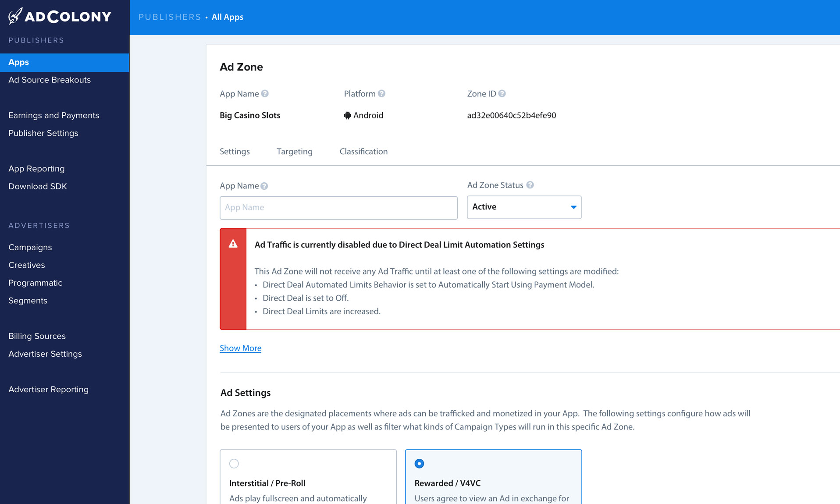Switch to the Settings tab
The height and width of the screenshot is (504, 840).
coord(235,151)
